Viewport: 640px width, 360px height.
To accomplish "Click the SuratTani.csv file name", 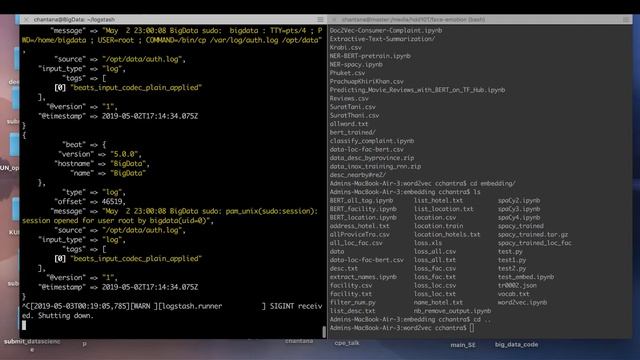I will coord(353,107).
